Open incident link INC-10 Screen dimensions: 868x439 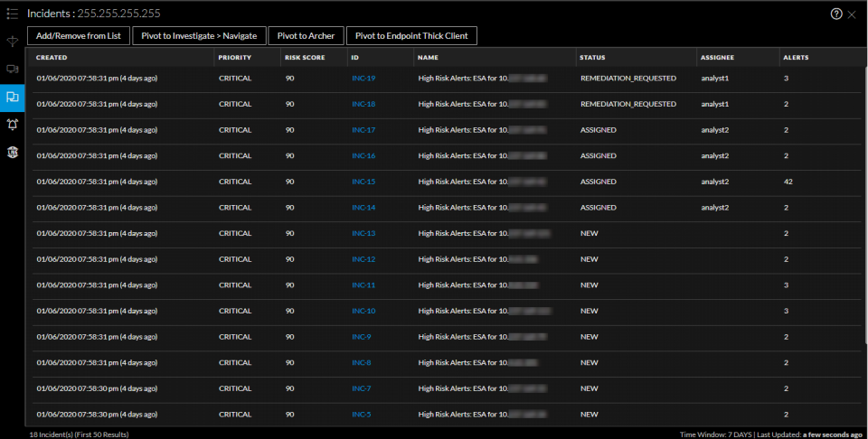tap(363, 311)
